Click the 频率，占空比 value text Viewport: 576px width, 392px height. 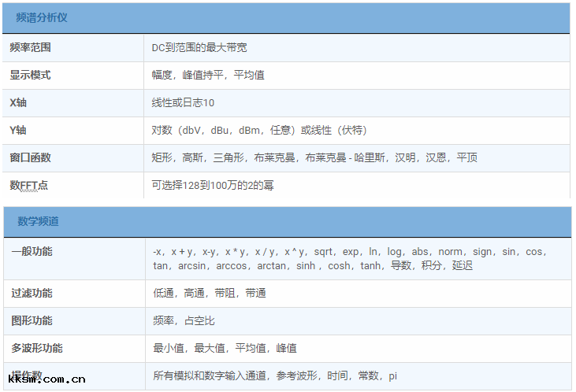184,320
